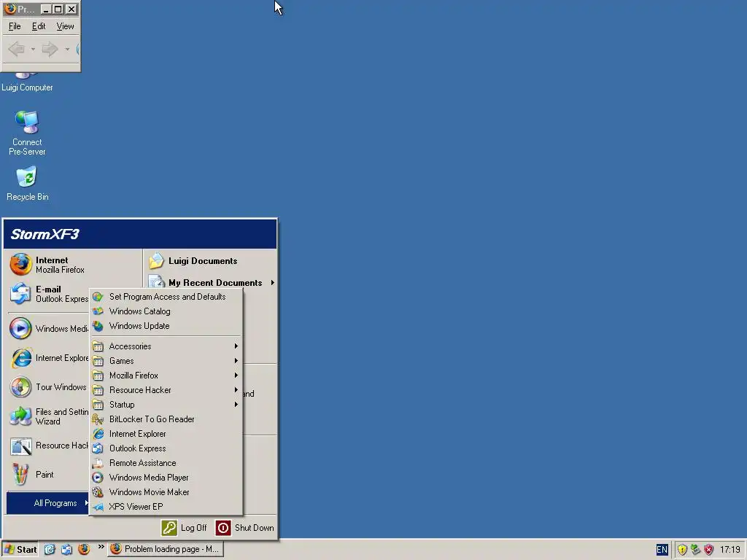Viewport: 747px width, 560px height.
Task: Click Firefox quick launch icon
Action: click(84, 550)
